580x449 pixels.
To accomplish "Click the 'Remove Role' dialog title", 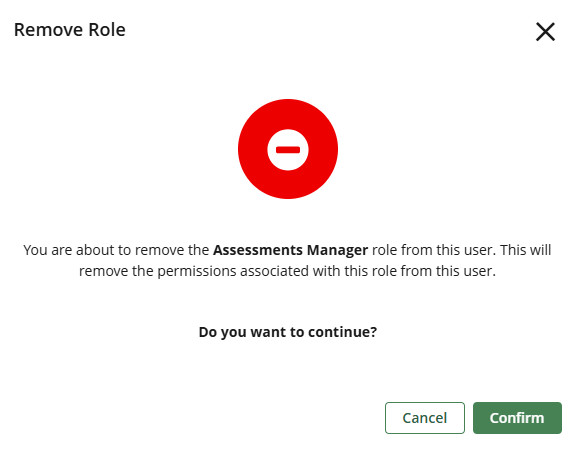I will point(70,30).
